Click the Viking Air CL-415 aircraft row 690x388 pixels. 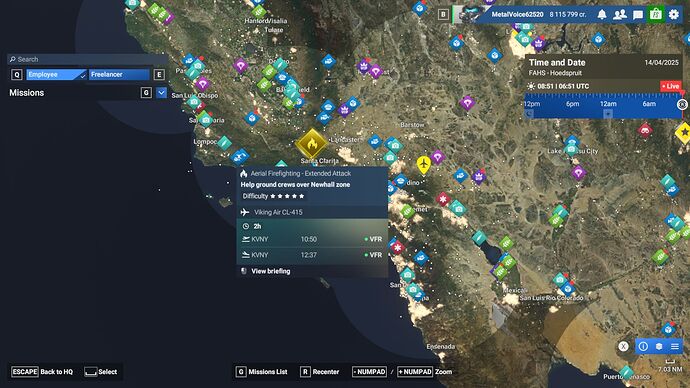point(312,212)
